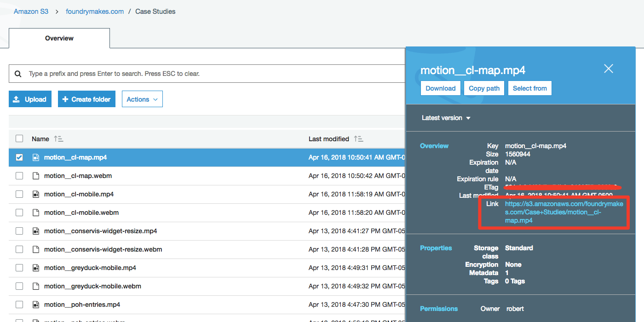Click the Upload button

[x=30, y=99]
